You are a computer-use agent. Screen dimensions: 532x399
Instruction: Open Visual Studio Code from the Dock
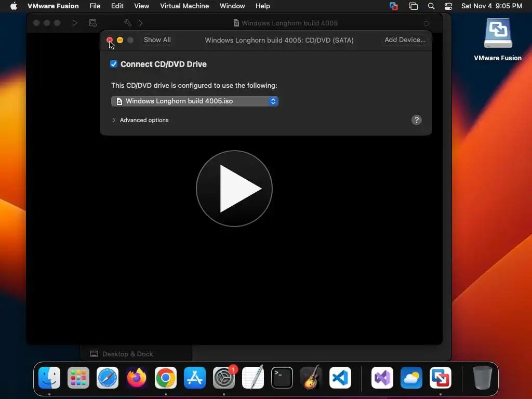point(340,378)
